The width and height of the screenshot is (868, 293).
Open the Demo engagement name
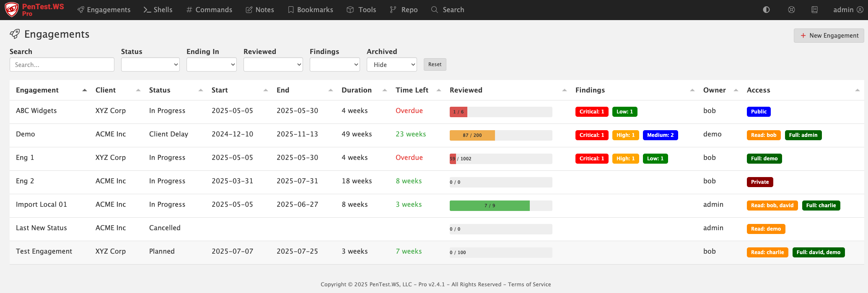pyautogui.click(x=26, y=134)
